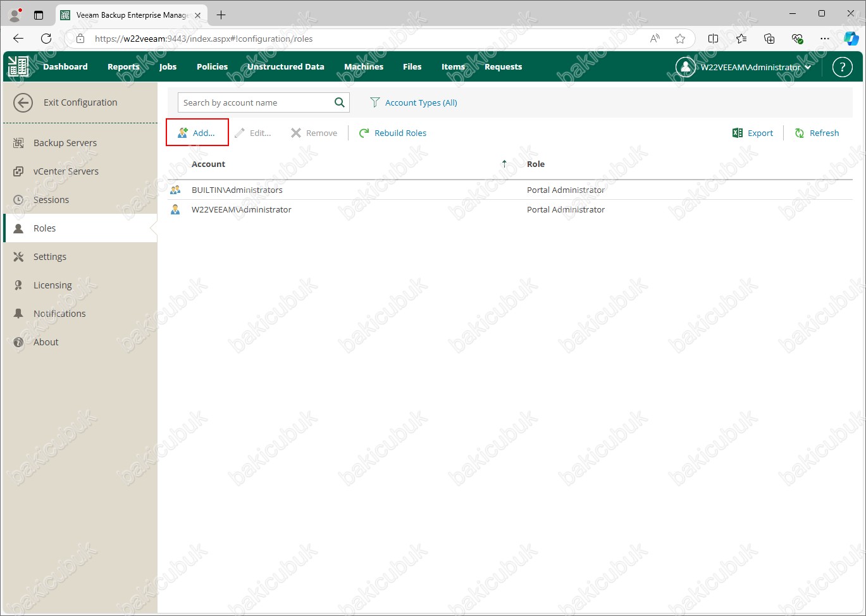Click the W22VEEAM\Administrator user row icon
Viewport: 866px width, 616px height.
click(175, 209)
